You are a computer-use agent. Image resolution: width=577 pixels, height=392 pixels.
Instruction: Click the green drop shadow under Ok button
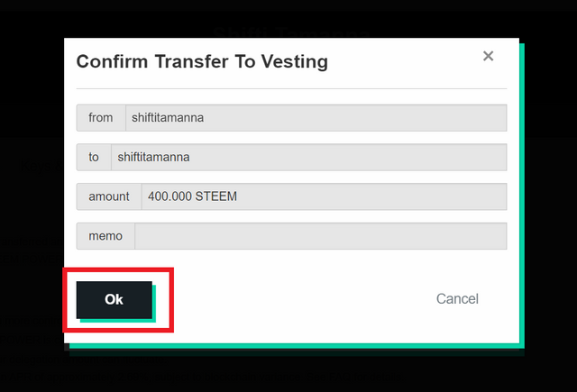tap(118, 321)
